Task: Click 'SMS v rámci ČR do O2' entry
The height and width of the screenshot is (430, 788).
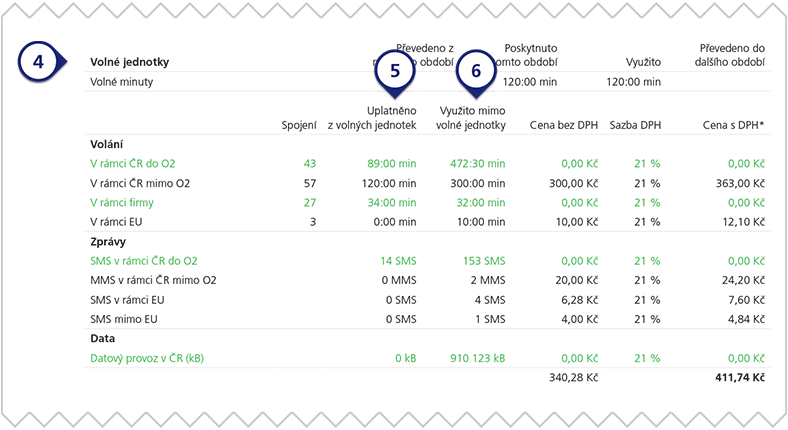Action: 143,260
